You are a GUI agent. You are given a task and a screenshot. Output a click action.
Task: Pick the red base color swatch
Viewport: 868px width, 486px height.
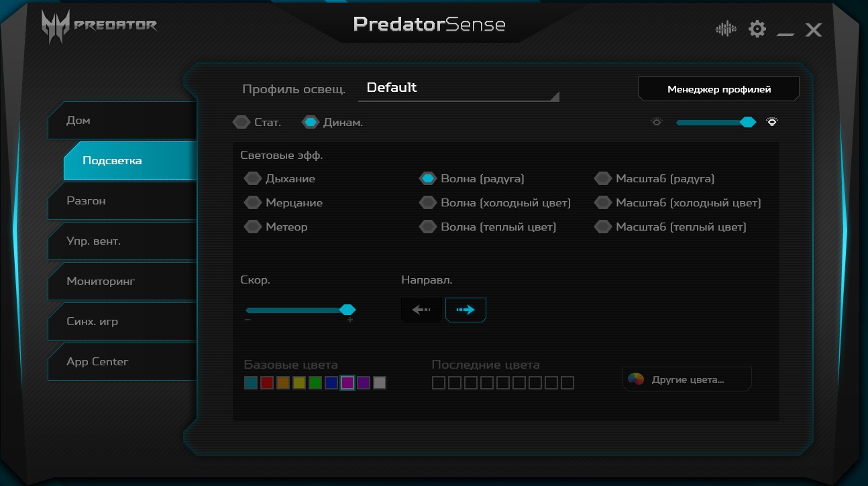tap(267, 383)
